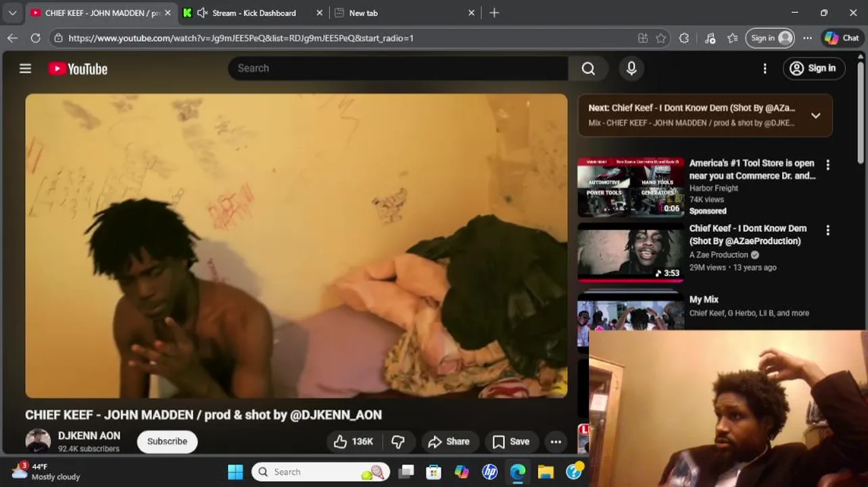The width and height of the screenshot is (868, 487).
Task: Open Chief Keef - I Dont Know Dem title
Action: pos(748,235)
